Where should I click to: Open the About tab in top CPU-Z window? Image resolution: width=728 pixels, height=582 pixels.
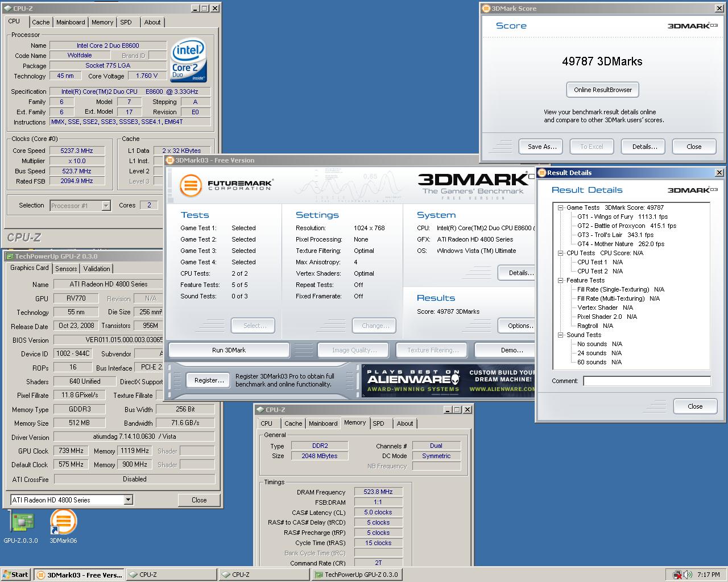(x=152, y=22)
